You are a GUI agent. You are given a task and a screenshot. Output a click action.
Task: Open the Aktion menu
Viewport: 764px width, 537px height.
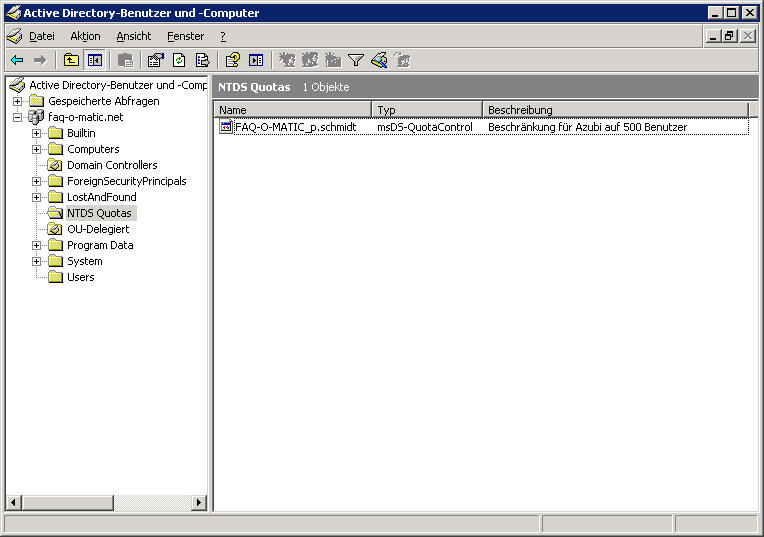[x=85, y=36]
